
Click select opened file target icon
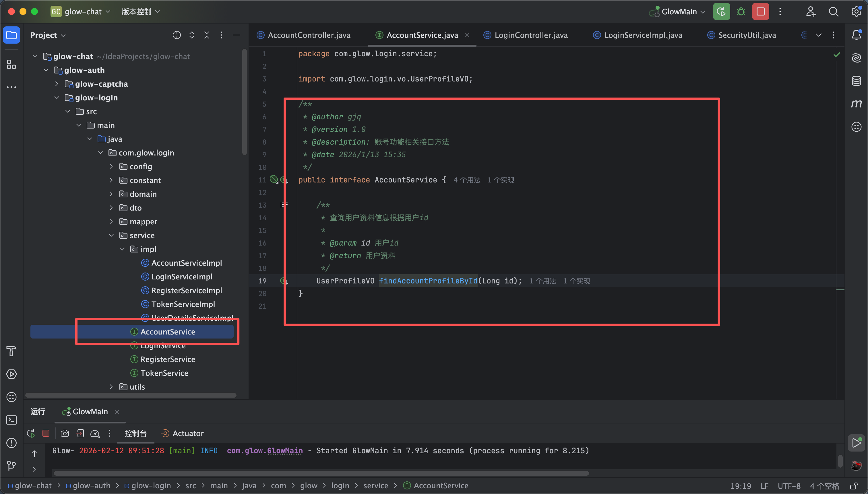click(x=177, y=35)
